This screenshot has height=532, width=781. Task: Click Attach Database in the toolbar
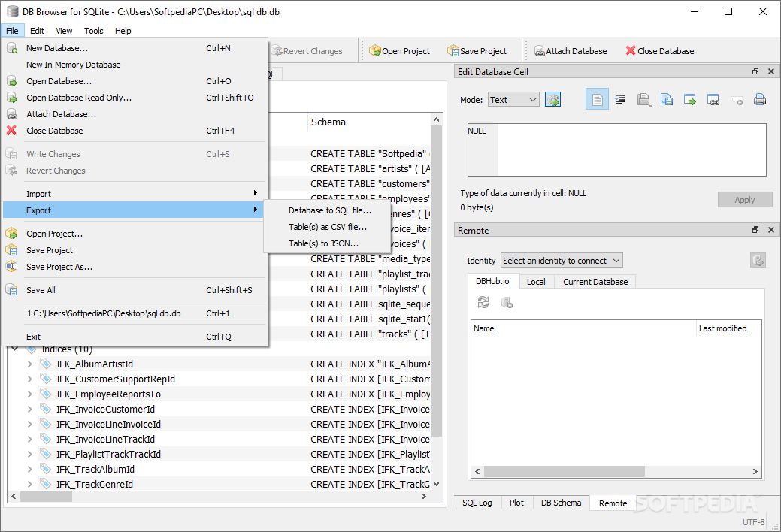pos(571,51)
